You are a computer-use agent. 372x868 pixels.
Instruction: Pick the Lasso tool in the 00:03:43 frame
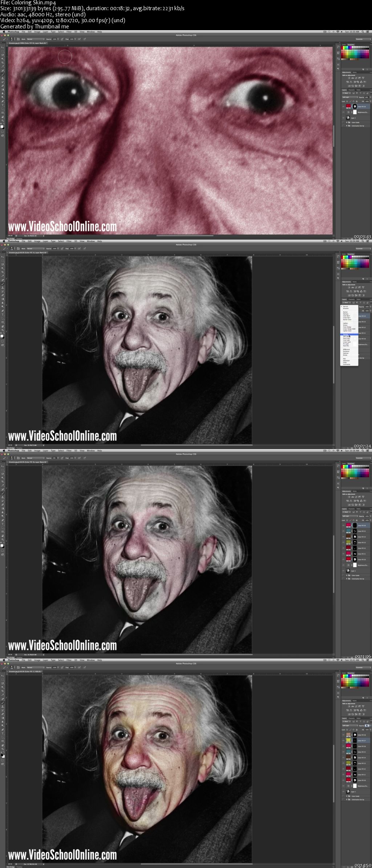coord(3,55)
